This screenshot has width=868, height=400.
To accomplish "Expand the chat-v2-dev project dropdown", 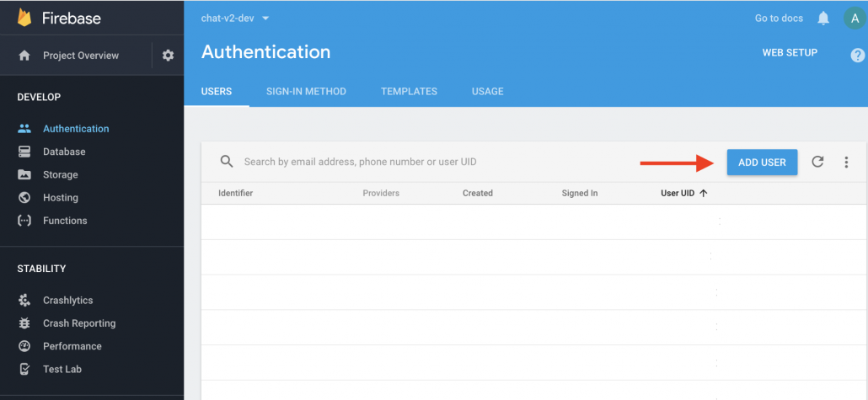I will [235, 19].
